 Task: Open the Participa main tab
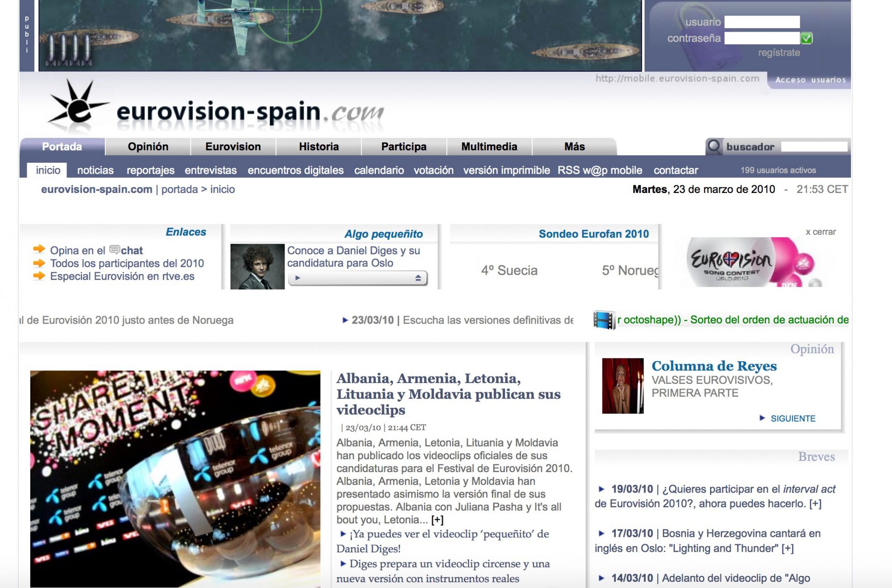click(404, 147)
